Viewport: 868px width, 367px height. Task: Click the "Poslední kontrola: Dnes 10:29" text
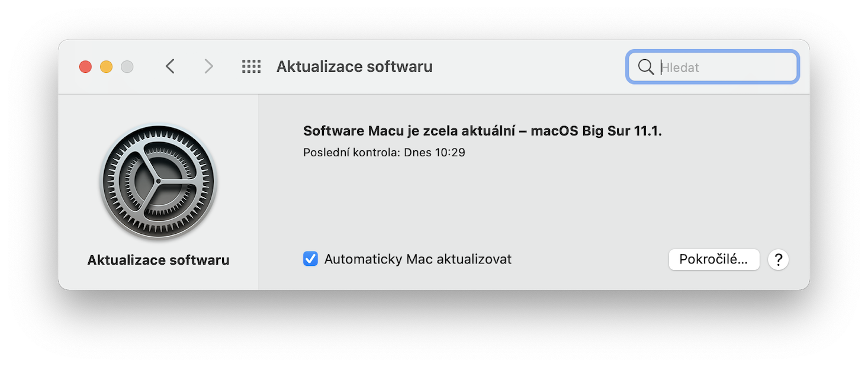384,153
